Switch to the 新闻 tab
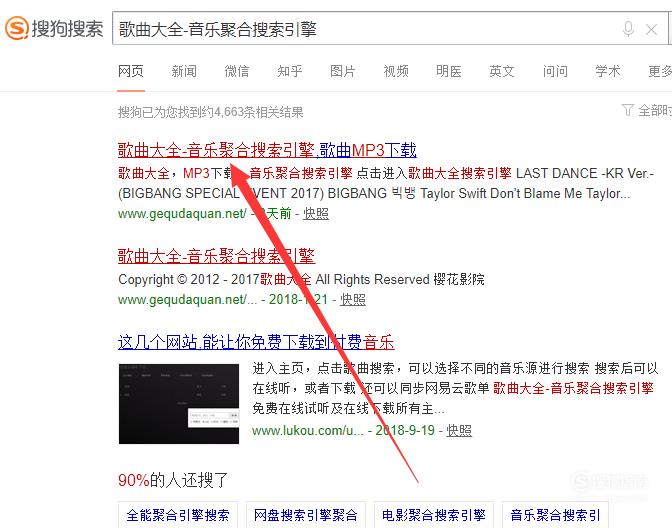This screenshot has width=672, height=528. coord(184,71)
